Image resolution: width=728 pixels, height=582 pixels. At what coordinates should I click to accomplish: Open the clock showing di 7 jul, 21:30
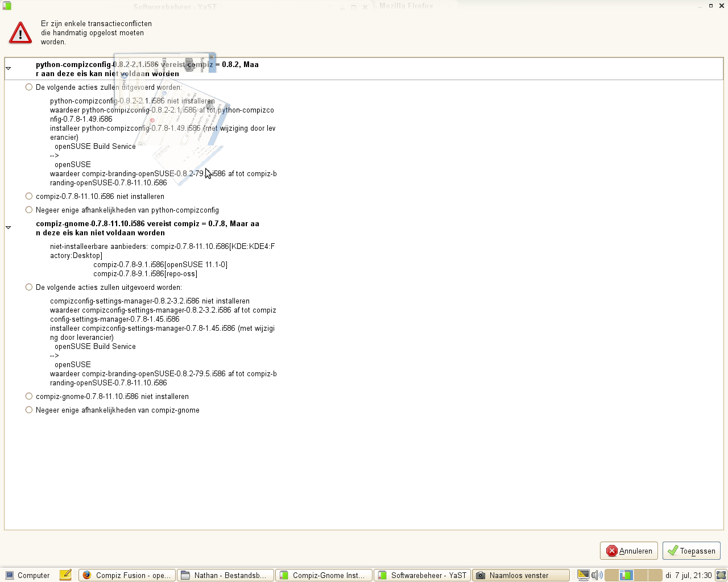(688, 575)
